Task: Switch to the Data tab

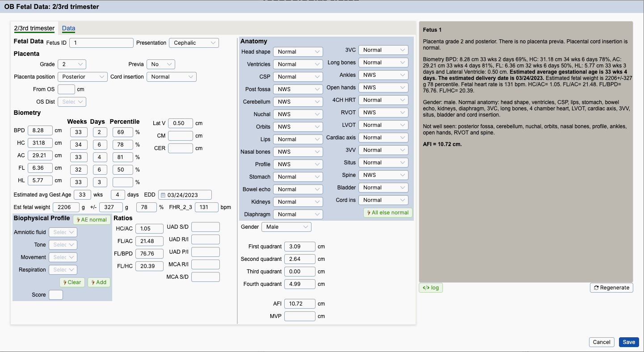Action: pos(68,28)
